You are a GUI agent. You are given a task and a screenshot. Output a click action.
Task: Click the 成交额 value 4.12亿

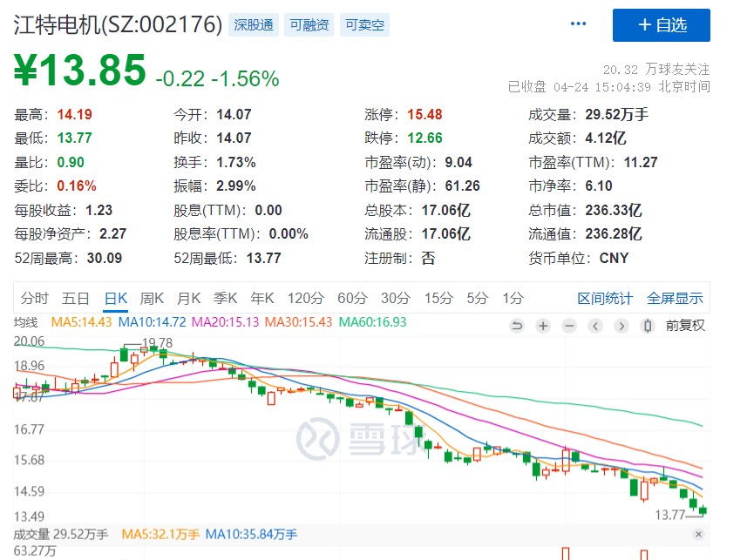coord(606,138)
